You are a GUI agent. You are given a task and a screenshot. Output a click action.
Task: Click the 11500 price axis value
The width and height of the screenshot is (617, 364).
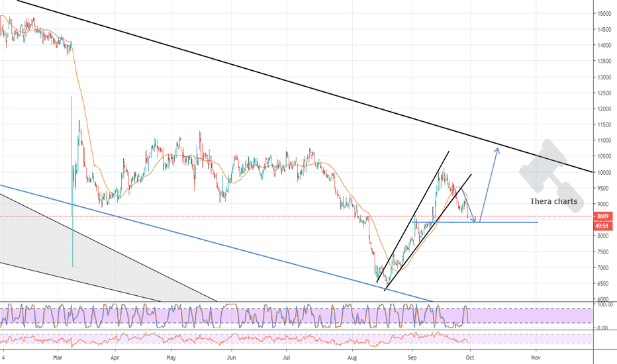click(x=604, y=124)
